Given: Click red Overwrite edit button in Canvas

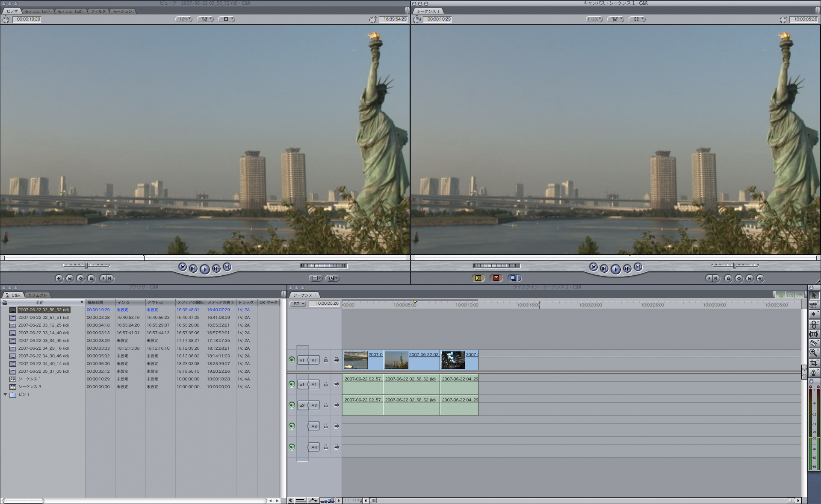Looking at the screenshot, I should point(496,278).
